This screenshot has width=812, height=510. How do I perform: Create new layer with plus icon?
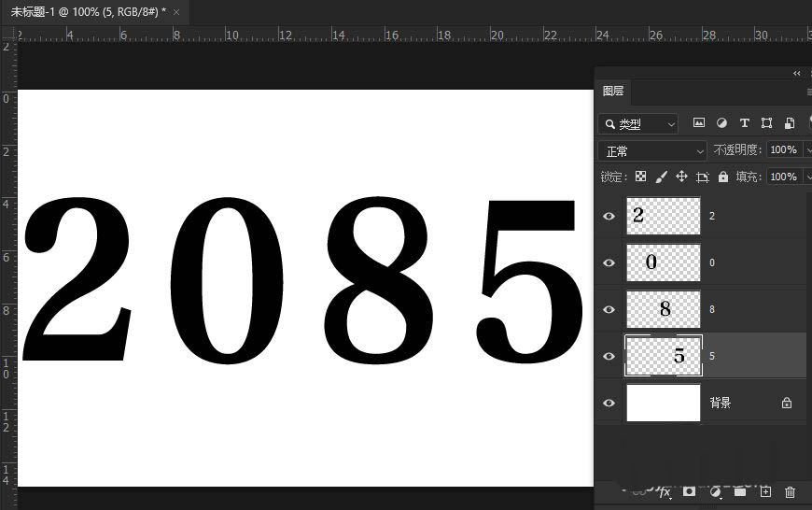(765, 491)
